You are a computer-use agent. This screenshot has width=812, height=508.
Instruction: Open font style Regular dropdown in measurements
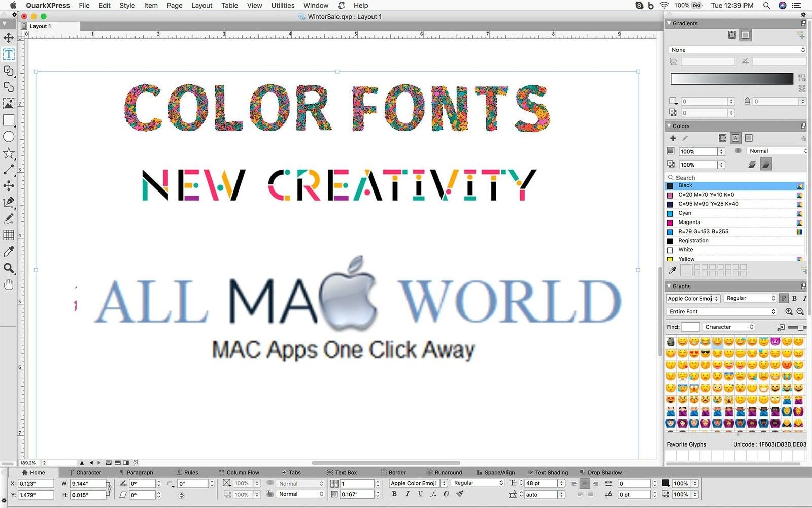point(478,483)
